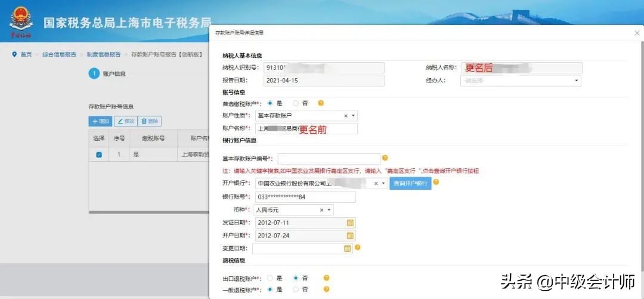Open the 经办人 dropdown
This screenshot has width=644, height=299.
[x=521, y=81]
